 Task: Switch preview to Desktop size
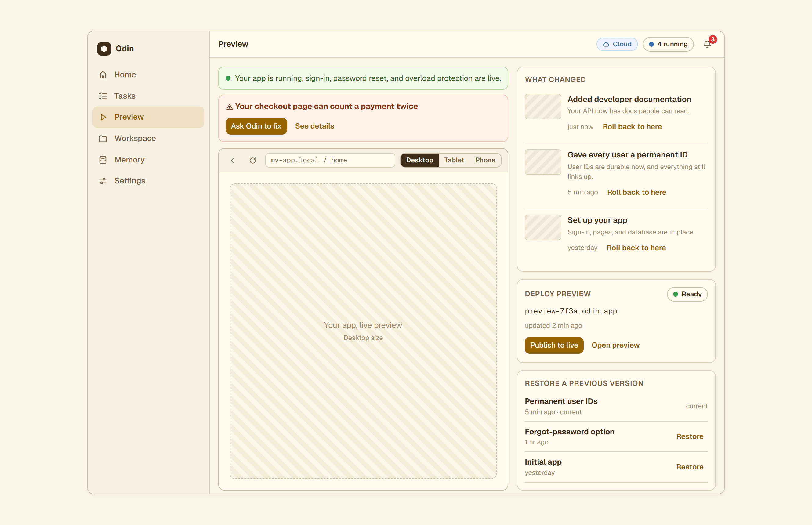[419, 160]
